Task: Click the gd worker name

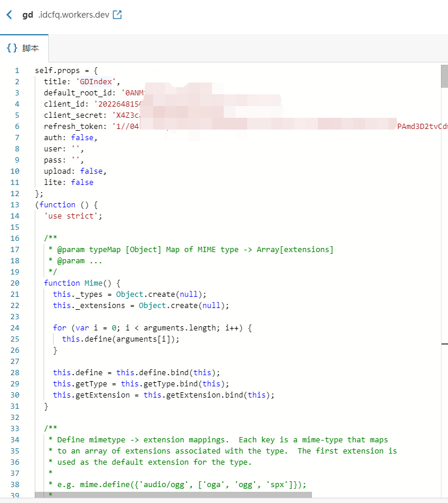Action: [28, 15]
